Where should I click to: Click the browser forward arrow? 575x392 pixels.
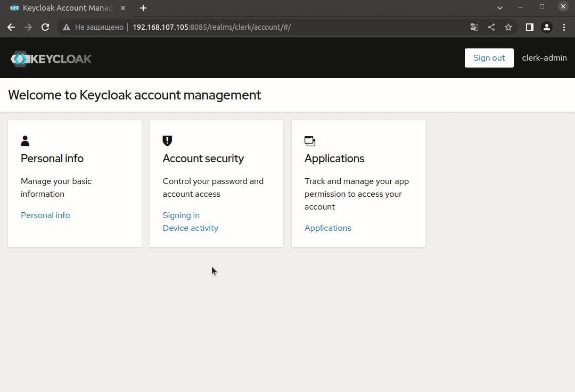click(28, 27)
